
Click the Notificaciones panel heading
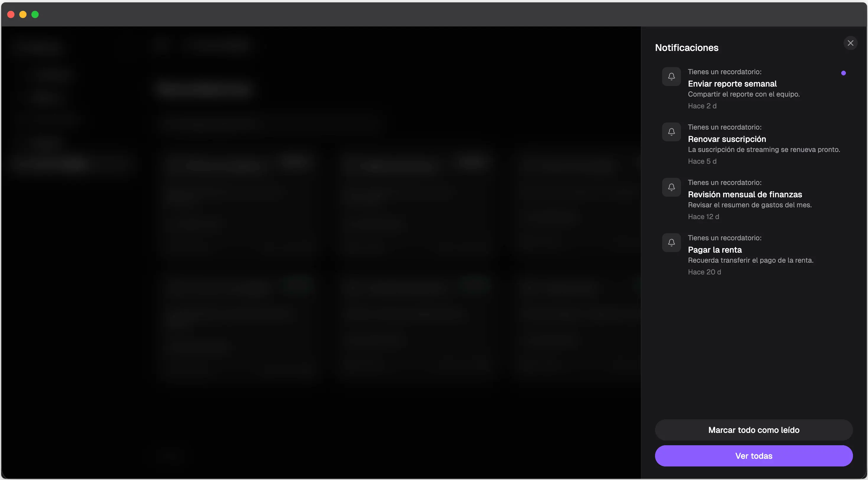click(686, 48)
